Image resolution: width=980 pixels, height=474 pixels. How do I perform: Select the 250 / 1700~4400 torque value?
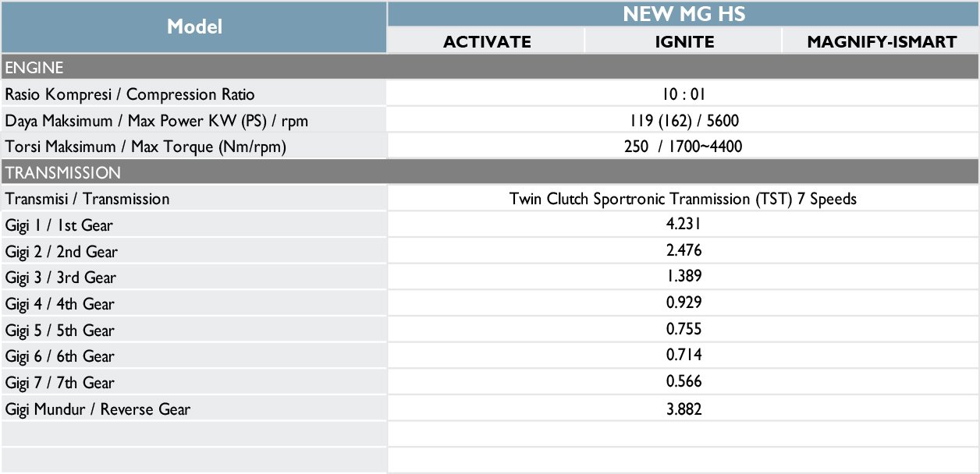[x=684, y=147]
